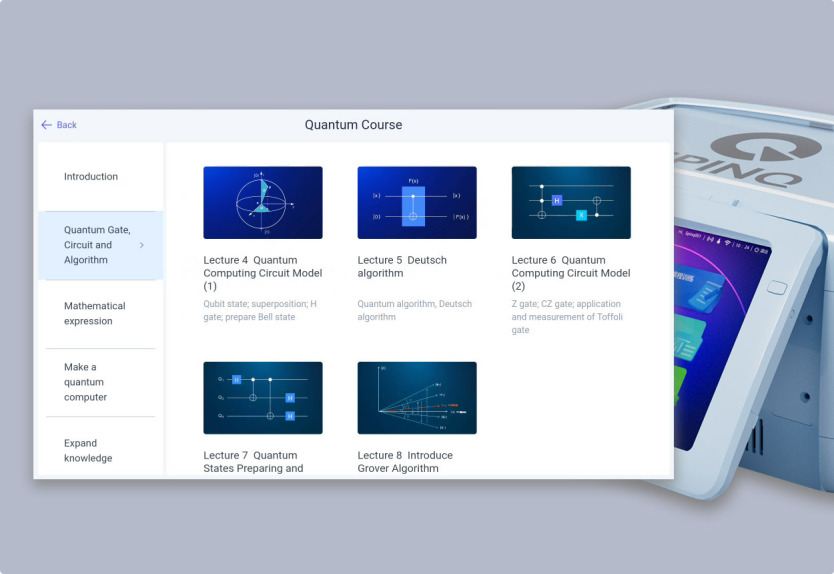Click the Quantum Course page heading
This screenshot has width=834, height=574.
click(x=353, y=125)
